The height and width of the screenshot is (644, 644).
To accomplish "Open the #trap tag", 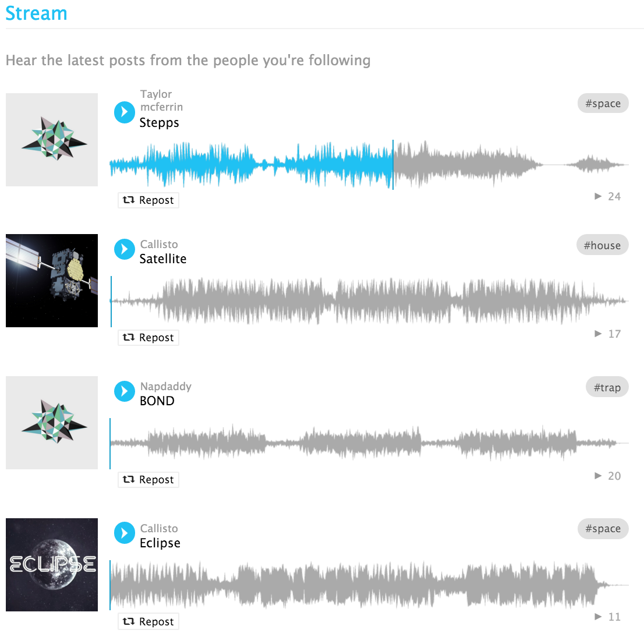I will 607,388.
